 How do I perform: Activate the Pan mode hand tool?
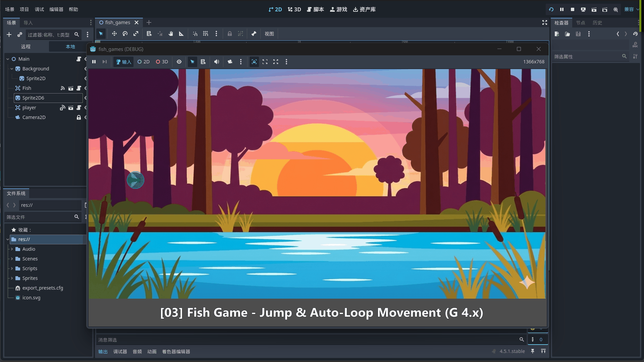(171, 34)
